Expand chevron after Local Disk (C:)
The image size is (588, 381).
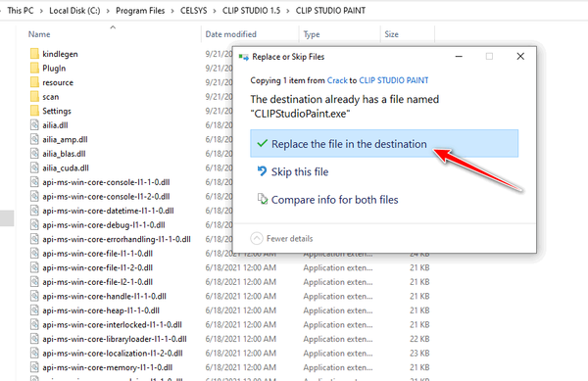[x=108, y=11]
